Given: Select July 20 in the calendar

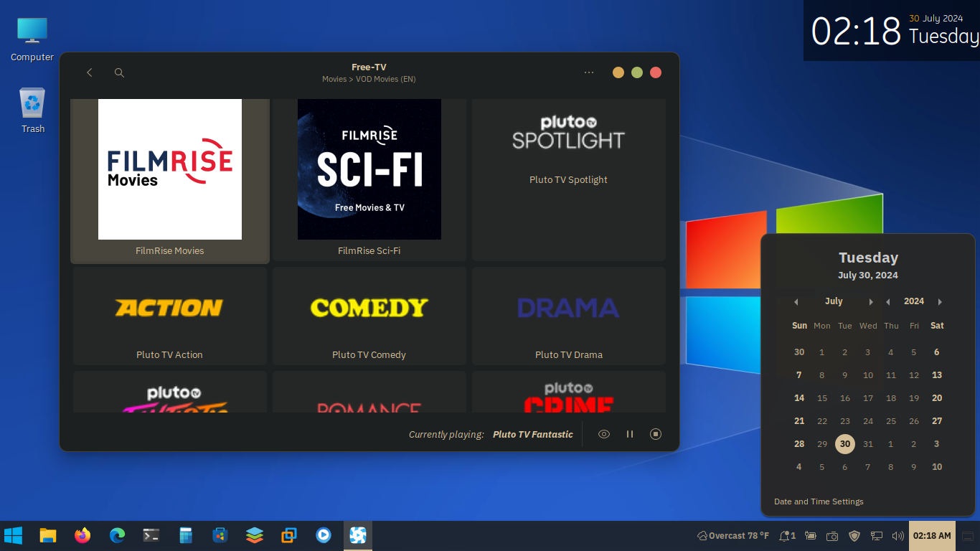Looking at the screenshot, I should (x=937, y=398).
